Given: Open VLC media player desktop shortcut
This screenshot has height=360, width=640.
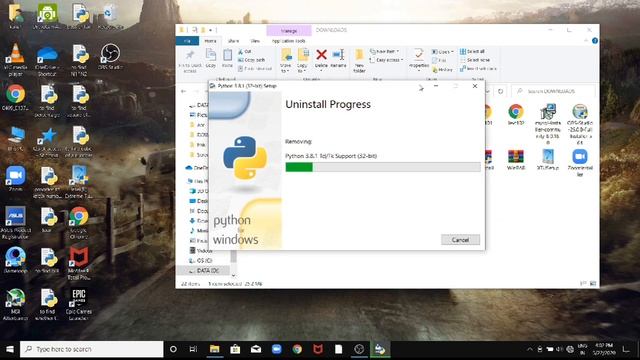Looking at the screenshot, I should coord(16,60).
